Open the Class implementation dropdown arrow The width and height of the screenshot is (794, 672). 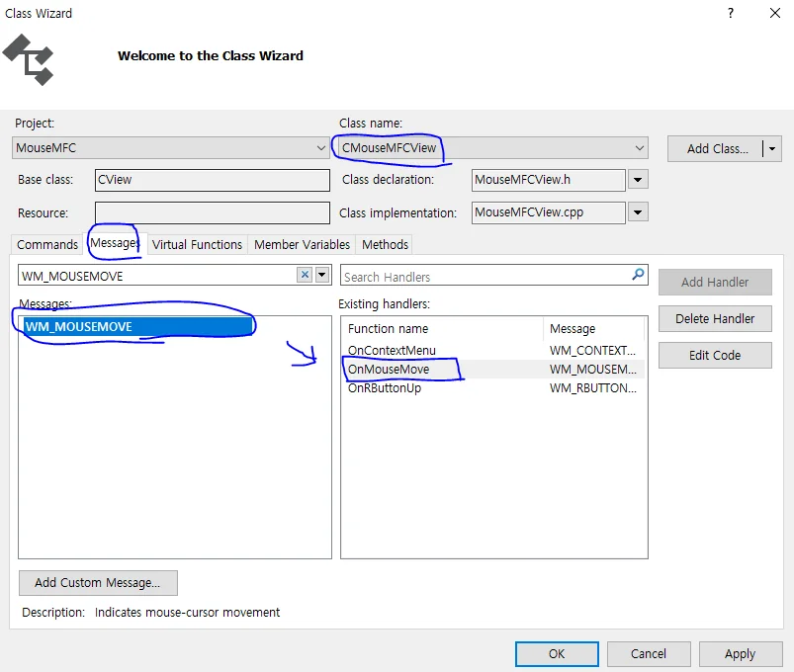point(638,212)
